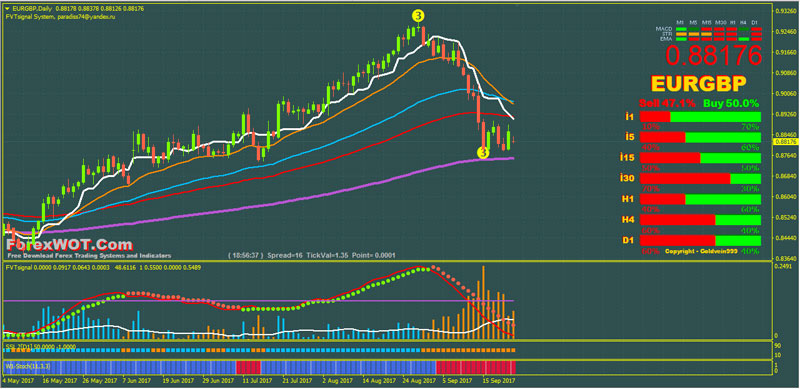Click the i30 sell/buy strength bar
800x389 pixels.
point(700,179)
